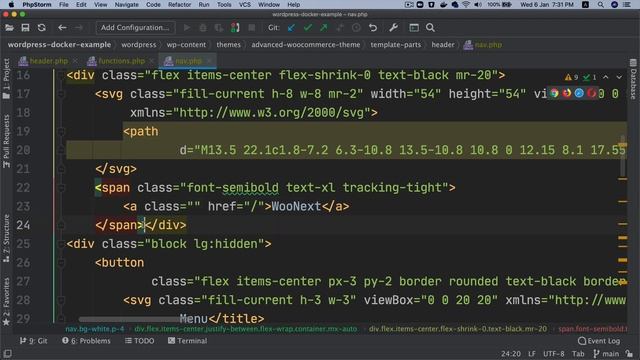Image resolution: width=640 pixels, height=360 pixels.
Task: Collapse the svg fold on line 28
Action: (x=61, y=300)
